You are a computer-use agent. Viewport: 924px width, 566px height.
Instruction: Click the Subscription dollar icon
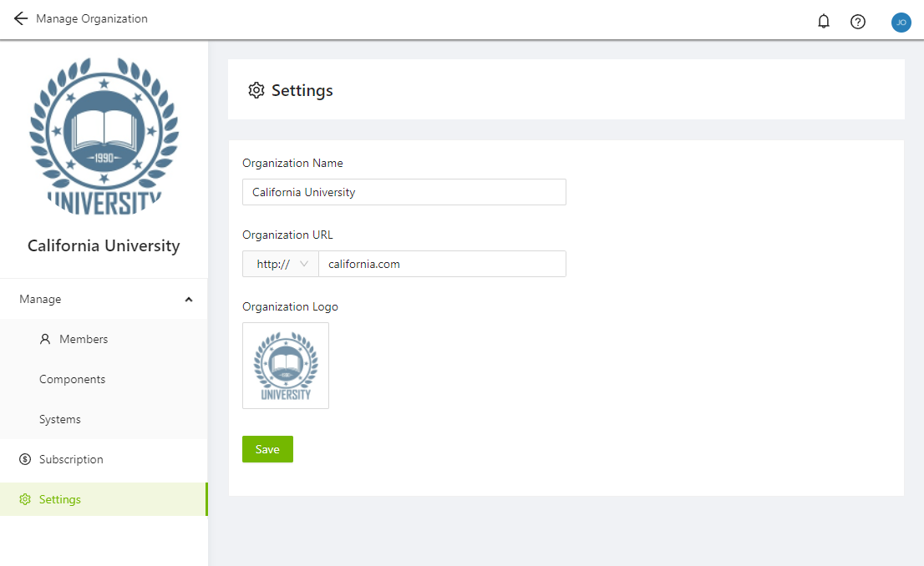click(x=25, y=459)
